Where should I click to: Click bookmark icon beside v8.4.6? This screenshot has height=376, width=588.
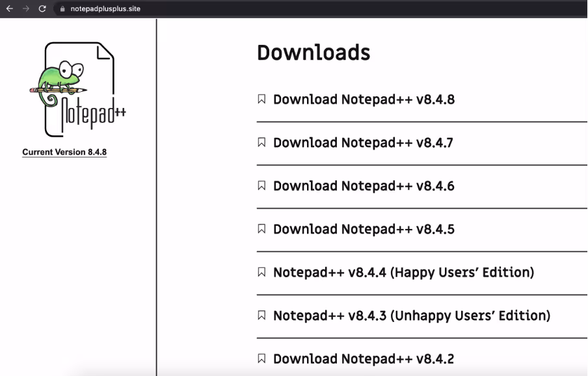click(261, 185)
